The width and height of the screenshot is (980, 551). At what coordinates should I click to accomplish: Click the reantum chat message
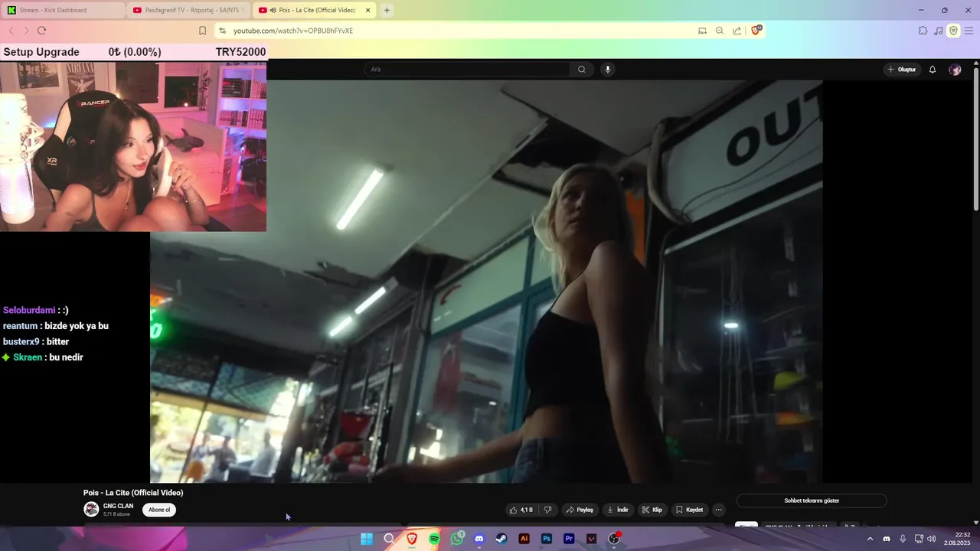[x=56, y=326]
